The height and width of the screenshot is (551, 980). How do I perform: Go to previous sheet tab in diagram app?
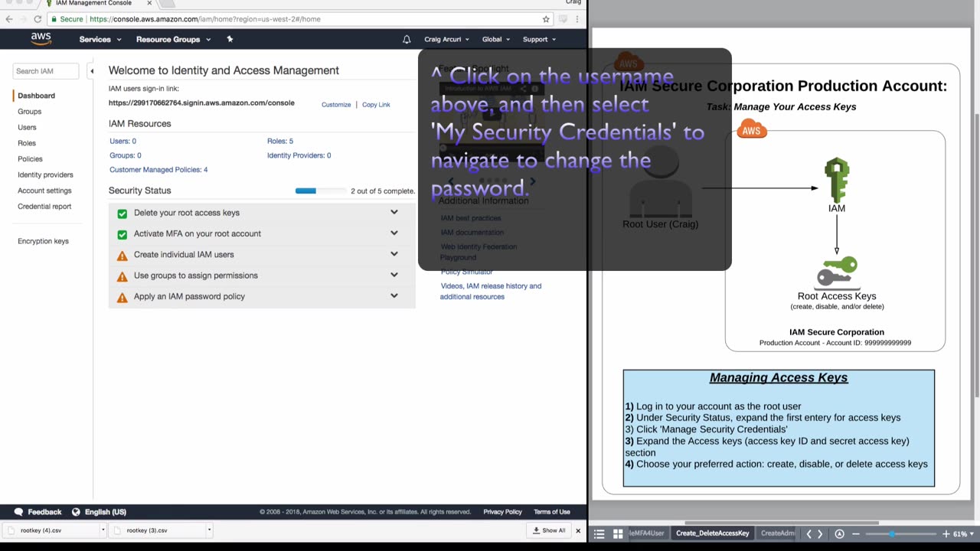pyautogui.click(x=808, y=534)
